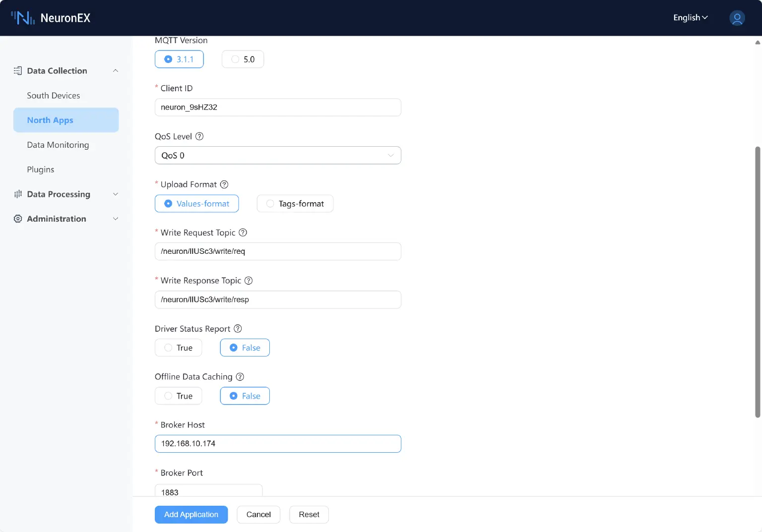
Task: Choose Tags-format upload format
Action: (x=295, y=204)
